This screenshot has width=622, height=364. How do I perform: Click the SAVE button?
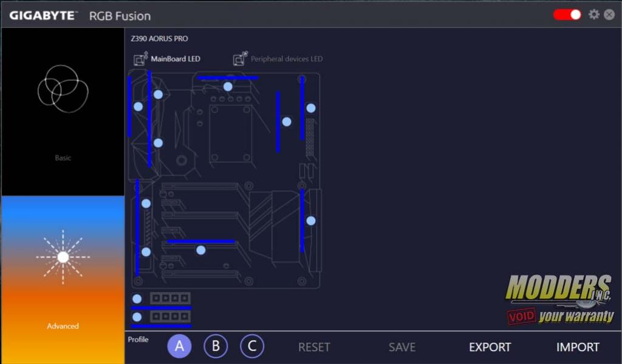point(402,347)
